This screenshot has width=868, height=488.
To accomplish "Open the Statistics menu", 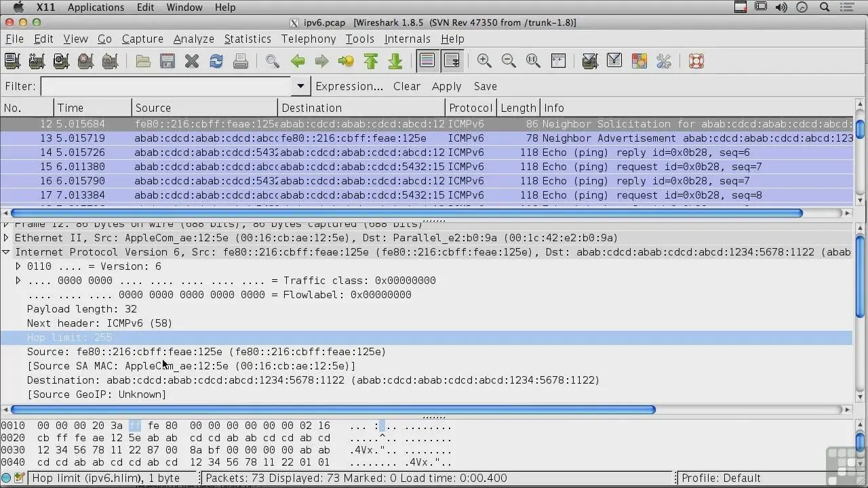I will pyautogui.click(x=248, y=39).
